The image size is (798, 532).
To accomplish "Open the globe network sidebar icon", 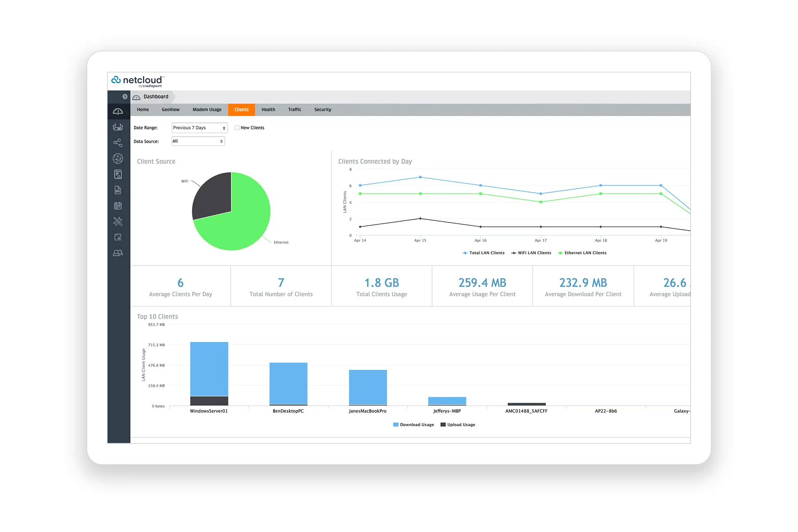I will coord(118,158).
